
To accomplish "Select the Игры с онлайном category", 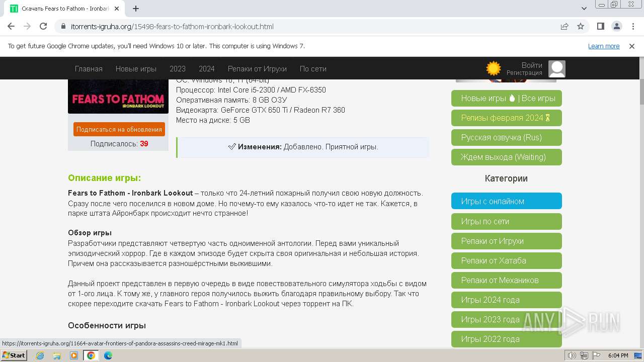I will [507, 201].
